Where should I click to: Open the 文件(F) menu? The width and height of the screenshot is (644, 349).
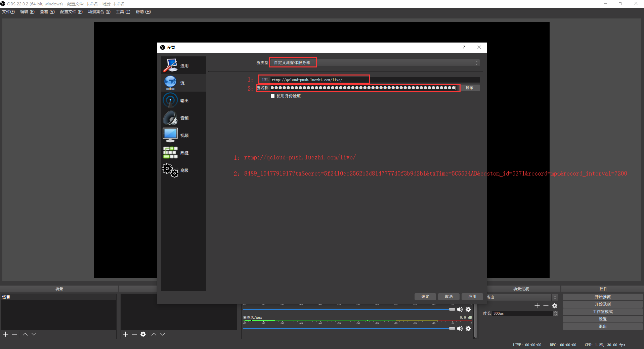coord(8,12)
